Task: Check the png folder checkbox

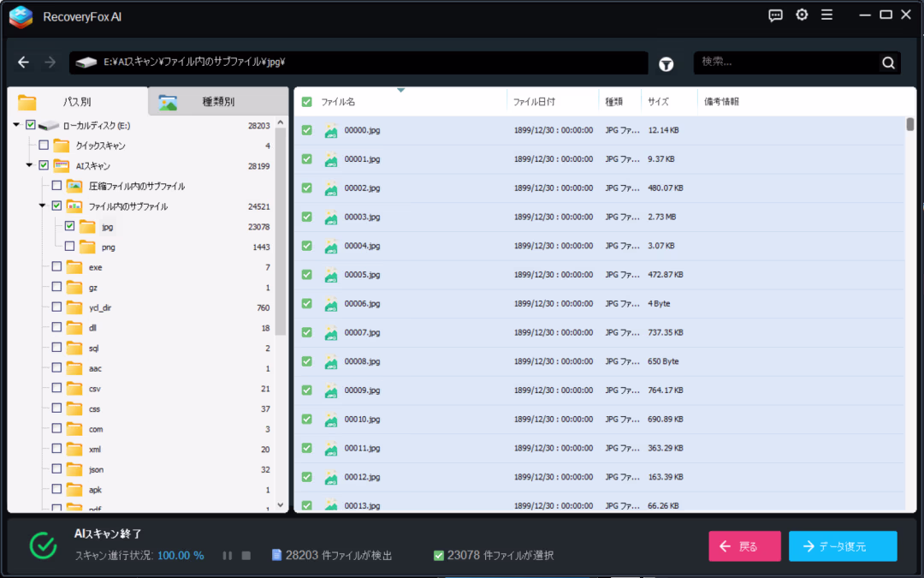Action: pyautogui.click(x=69, y=246)
